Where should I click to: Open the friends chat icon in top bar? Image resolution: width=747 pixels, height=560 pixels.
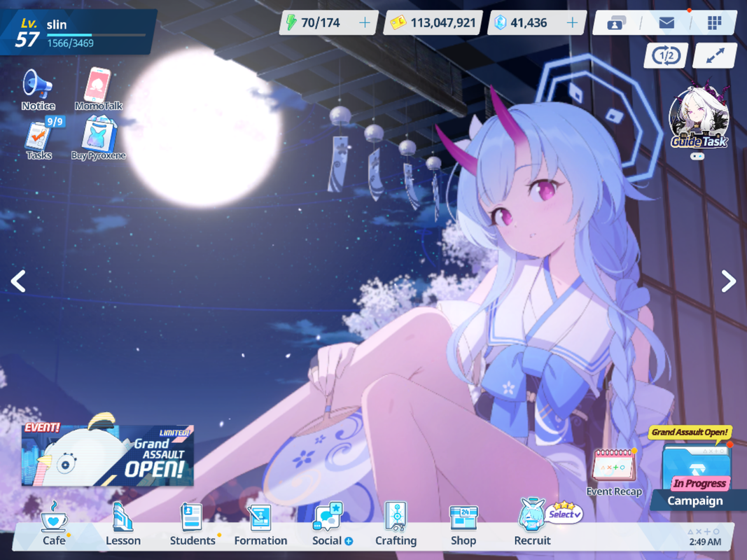(617, 22)
